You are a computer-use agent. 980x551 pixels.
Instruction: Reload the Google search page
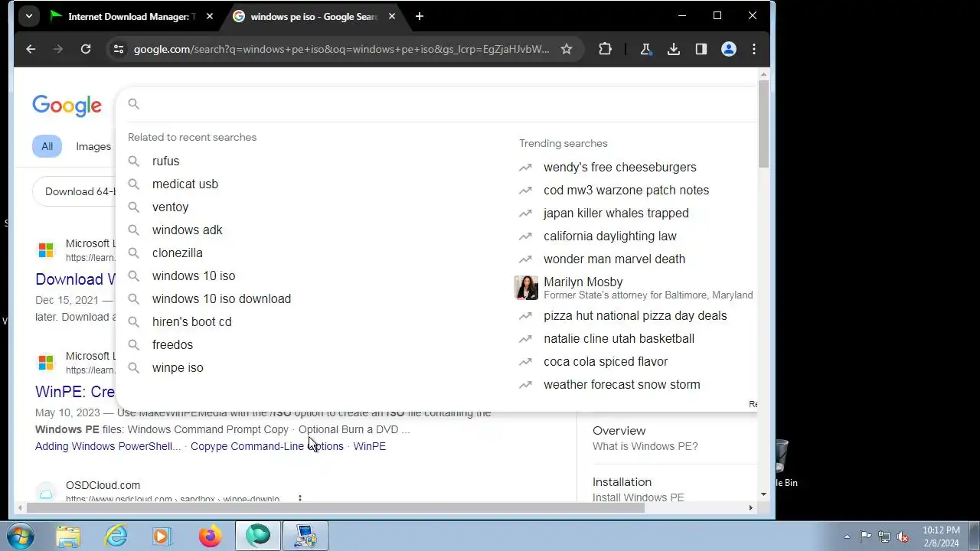coord(86,49)
